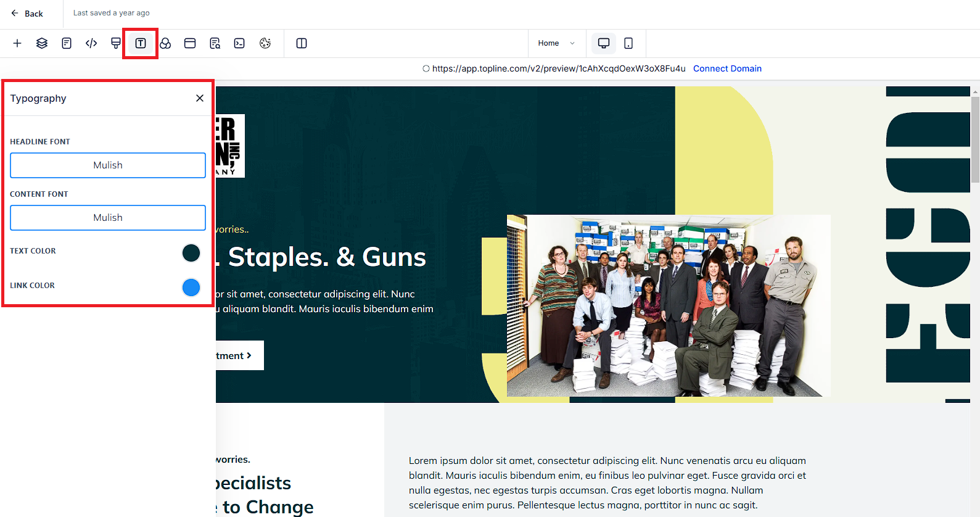Select the Lorem ipsum paragraph in gray section
The height and width of the screenshot is (517, 980).
607,482
